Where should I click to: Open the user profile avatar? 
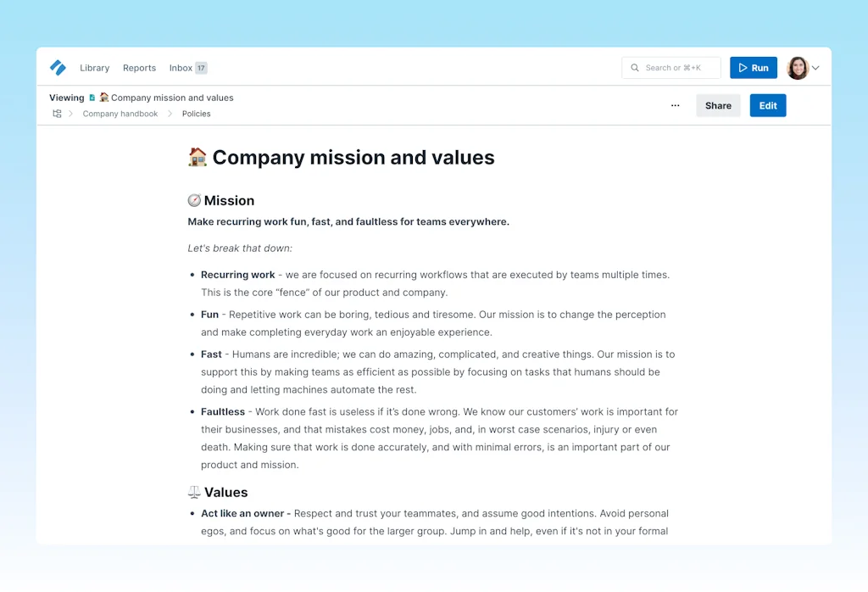click(797, 68)
